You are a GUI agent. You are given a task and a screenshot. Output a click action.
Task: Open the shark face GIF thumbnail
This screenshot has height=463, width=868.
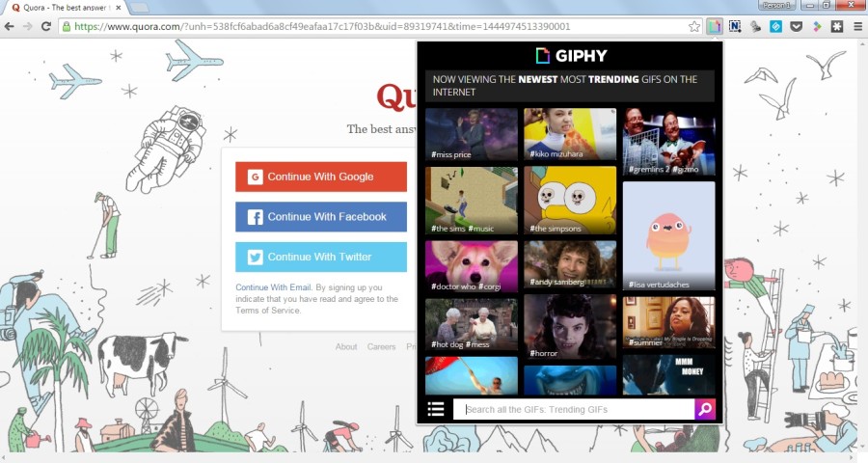tap(570, 380)
